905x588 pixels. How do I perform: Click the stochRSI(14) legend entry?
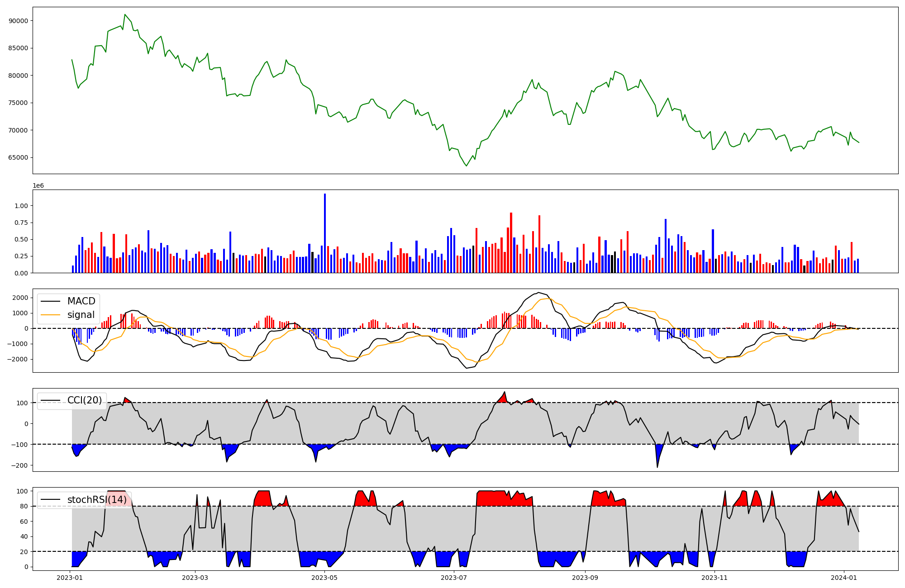click(97, 500)
